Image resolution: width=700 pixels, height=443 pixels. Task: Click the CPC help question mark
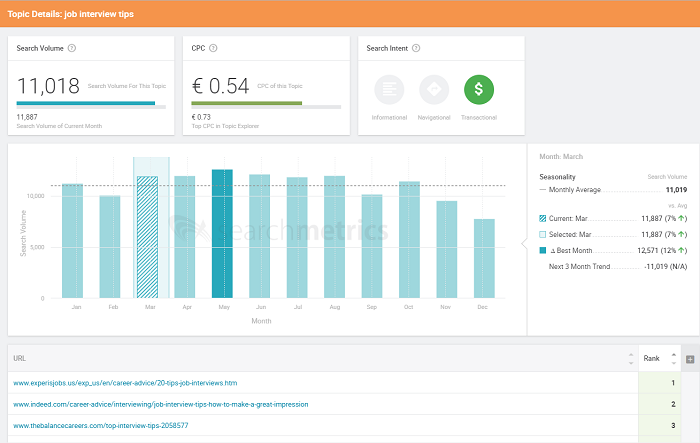[x=214, y=48]
